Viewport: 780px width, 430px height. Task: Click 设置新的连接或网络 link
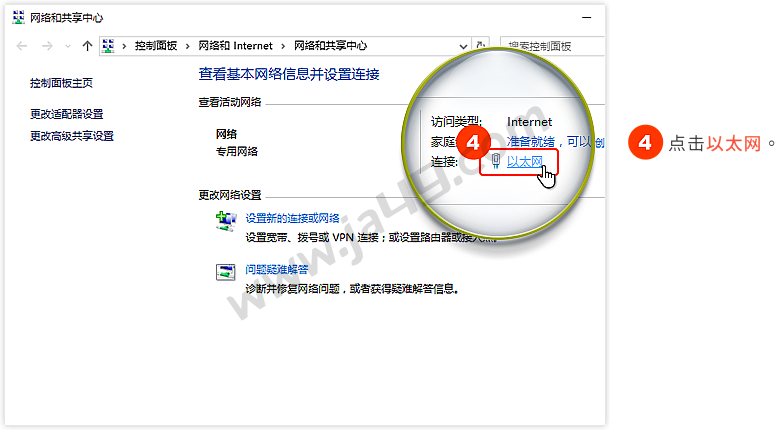click(292, 218)
